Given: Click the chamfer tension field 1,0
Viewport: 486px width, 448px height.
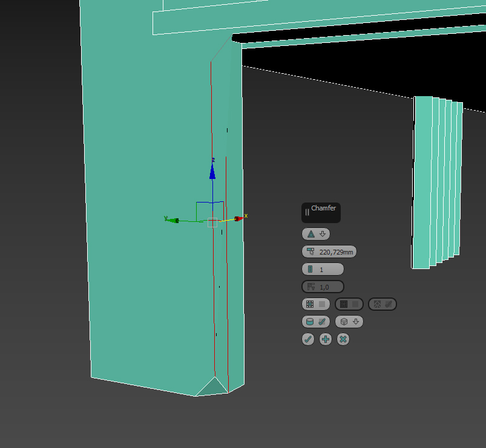Looking at the screenshot, I should point(323,287).
